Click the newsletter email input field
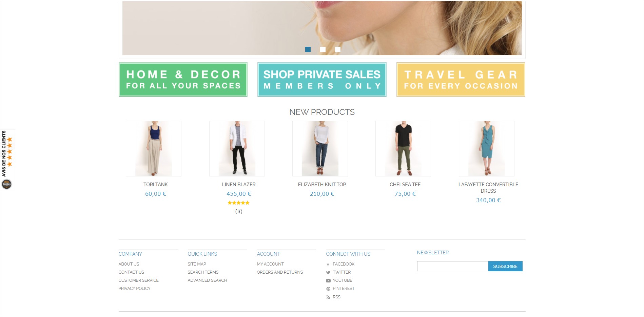Image resolution: width=644 pixels, height=317 pixels. point(453,266)
